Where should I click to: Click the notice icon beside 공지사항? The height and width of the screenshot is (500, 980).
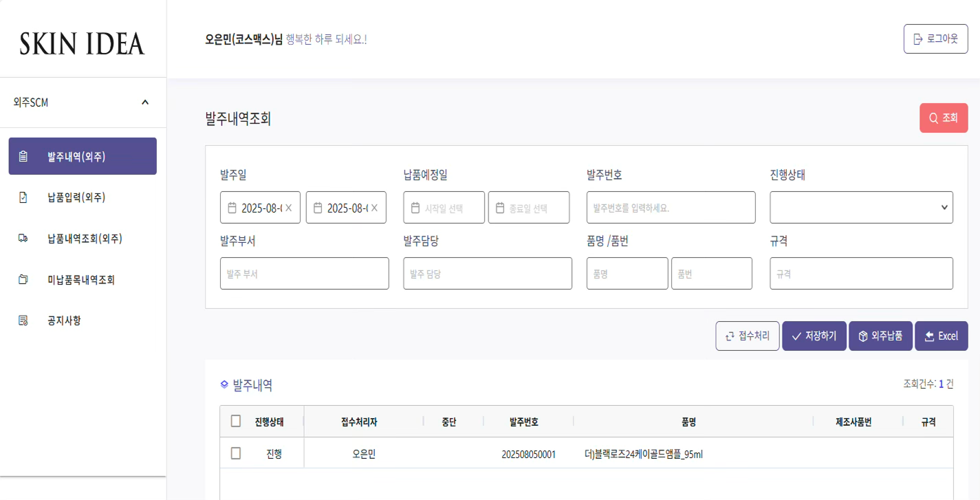(x=23, y=320)
